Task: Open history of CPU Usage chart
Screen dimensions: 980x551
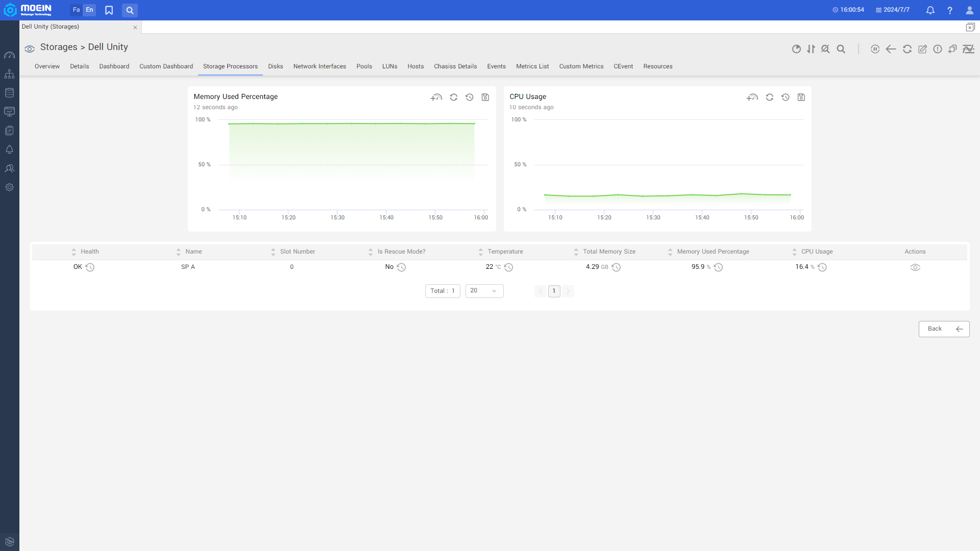Action: click(x=786, y=97)
